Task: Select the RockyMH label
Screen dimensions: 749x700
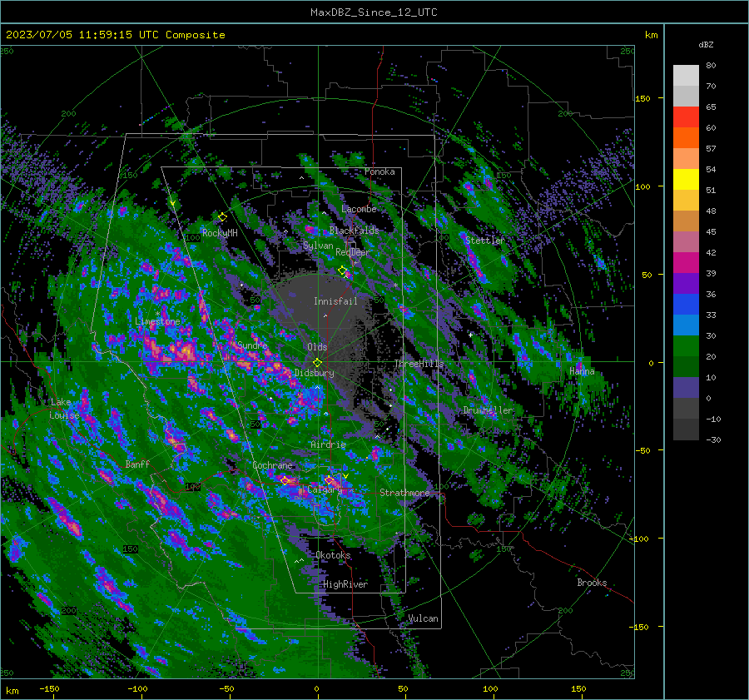Action: (x=220, y=233)
